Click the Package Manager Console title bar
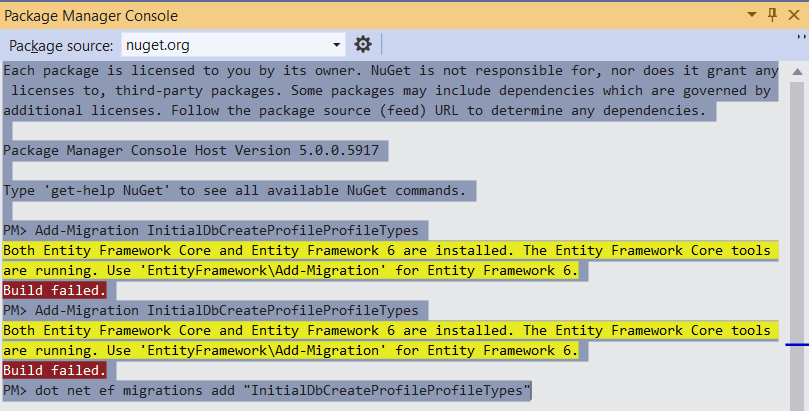This screenshot has height=411, width=809. 300,15
